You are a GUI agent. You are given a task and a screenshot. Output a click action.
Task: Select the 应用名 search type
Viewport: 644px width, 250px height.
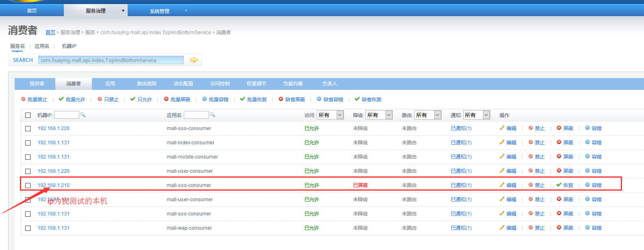(x=42, y=46)
